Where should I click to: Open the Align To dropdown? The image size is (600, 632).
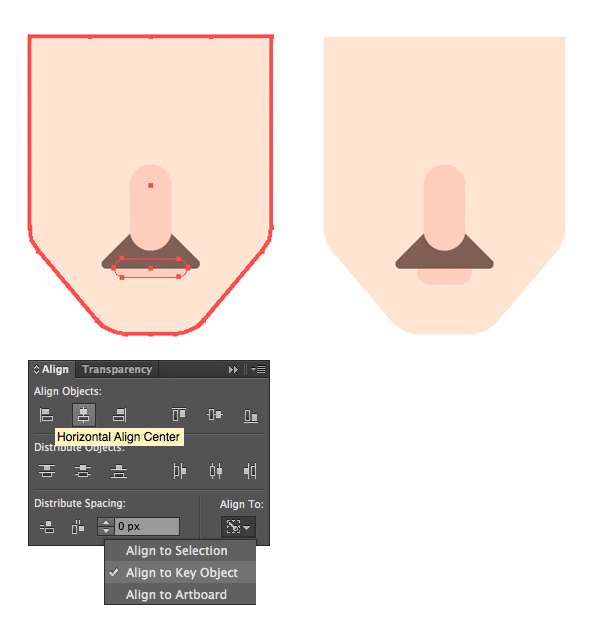point(238,527)
